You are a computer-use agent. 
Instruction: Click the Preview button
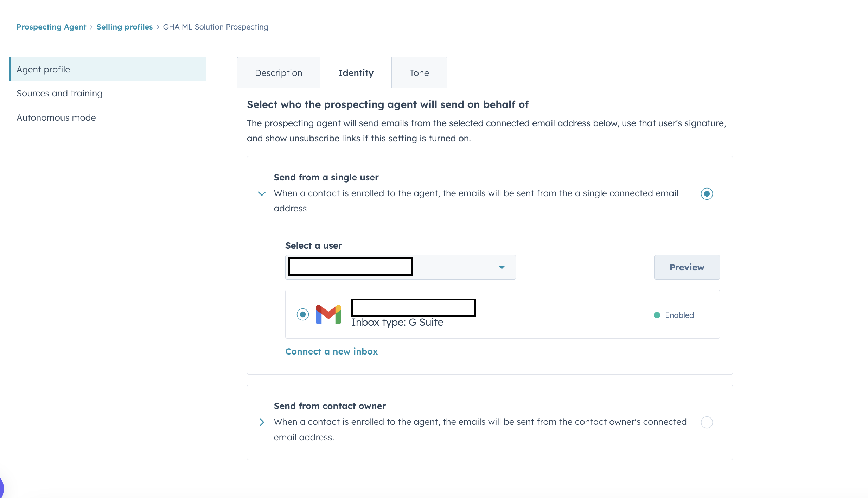point(687,267)
